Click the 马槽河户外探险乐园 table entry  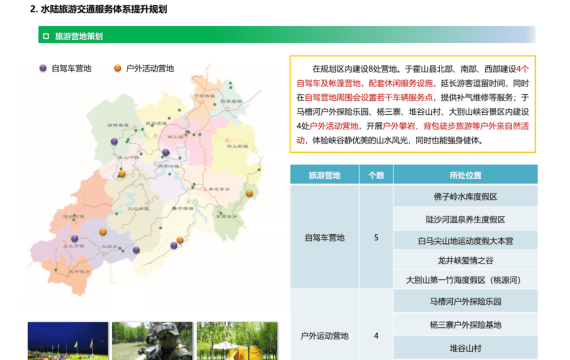(465, 301)
